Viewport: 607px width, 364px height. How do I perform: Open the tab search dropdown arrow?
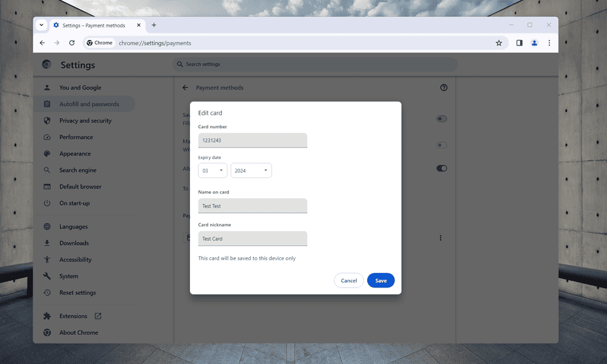[41, 25]
